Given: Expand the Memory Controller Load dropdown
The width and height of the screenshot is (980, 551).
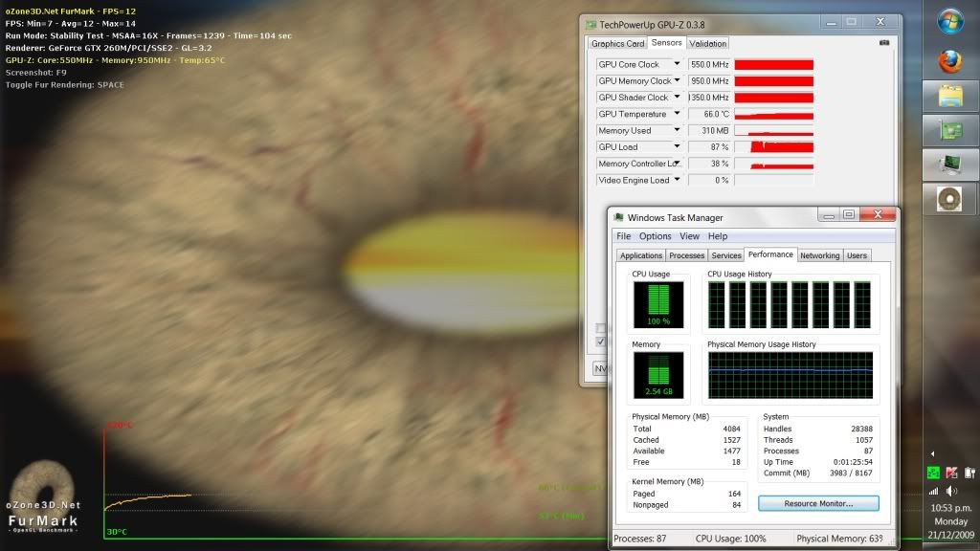Looking at the screenshot, I should tap(677, 163).
